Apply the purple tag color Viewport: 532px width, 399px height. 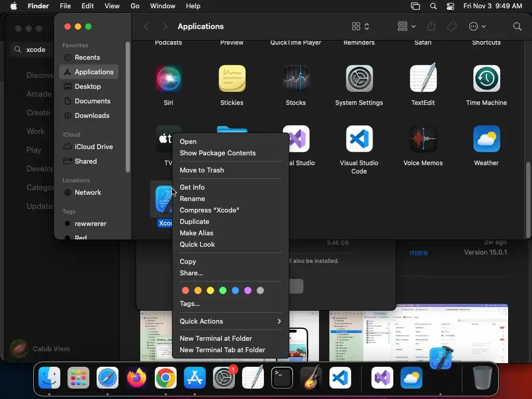(248, 290)
